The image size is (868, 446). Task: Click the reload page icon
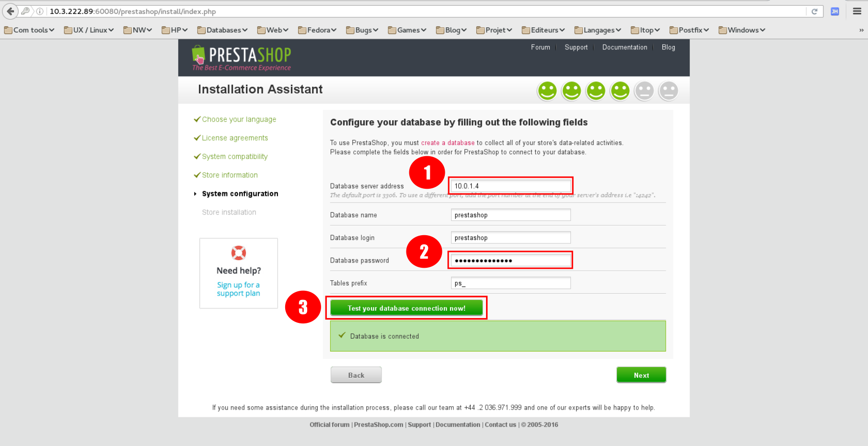tap(814, 11)
